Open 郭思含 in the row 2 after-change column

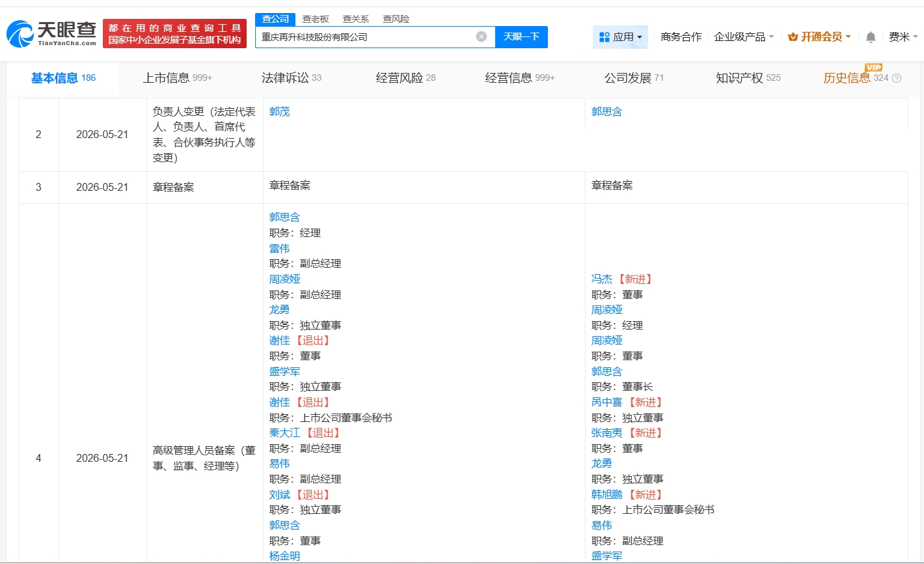point(606,112)
